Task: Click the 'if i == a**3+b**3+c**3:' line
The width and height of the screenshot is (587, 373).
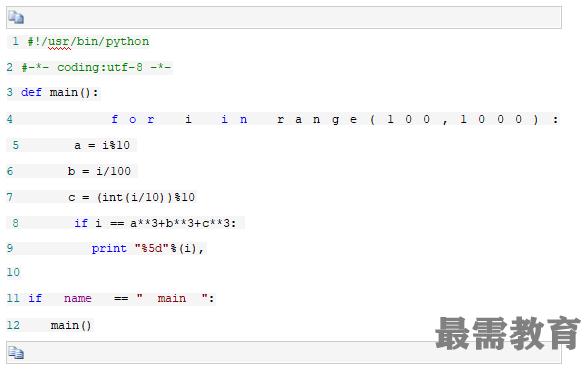Action: 155,224
